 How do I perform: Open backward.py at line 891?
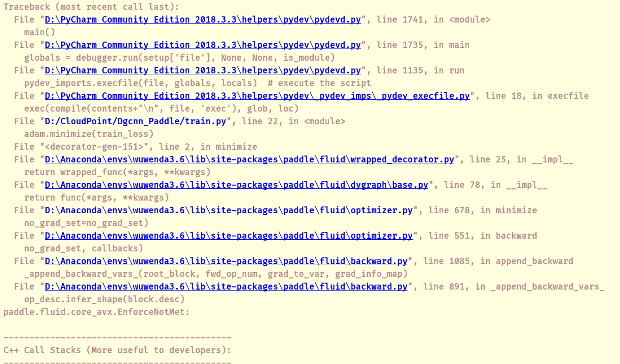tap(225, 286)
